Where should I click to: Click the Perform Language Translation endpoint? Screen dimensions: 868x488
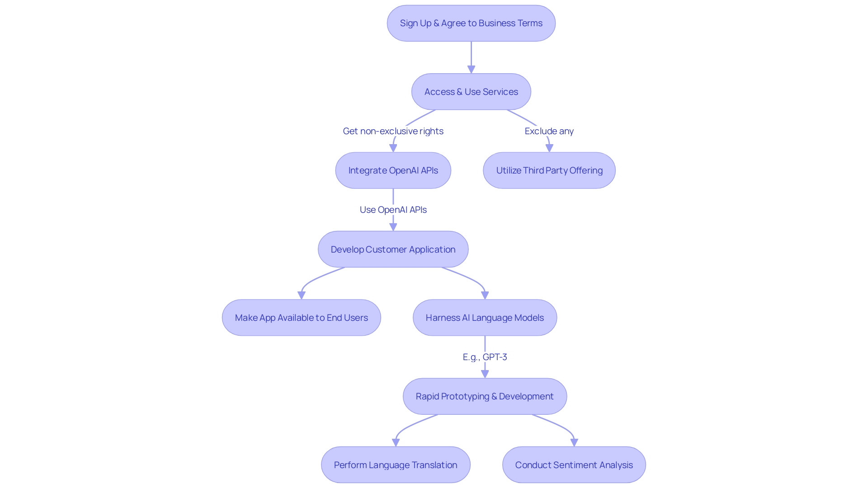[393, 465]
